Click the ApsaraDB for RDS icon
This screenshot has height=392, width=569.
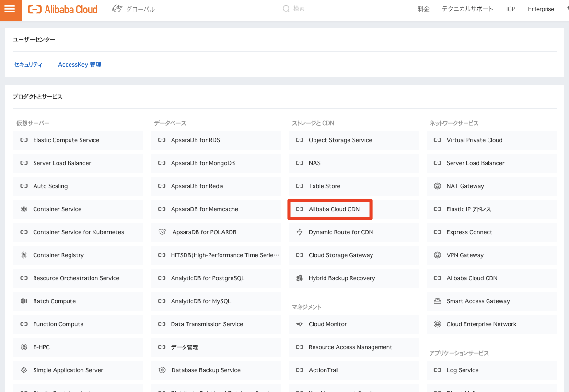tap(162, 140)
